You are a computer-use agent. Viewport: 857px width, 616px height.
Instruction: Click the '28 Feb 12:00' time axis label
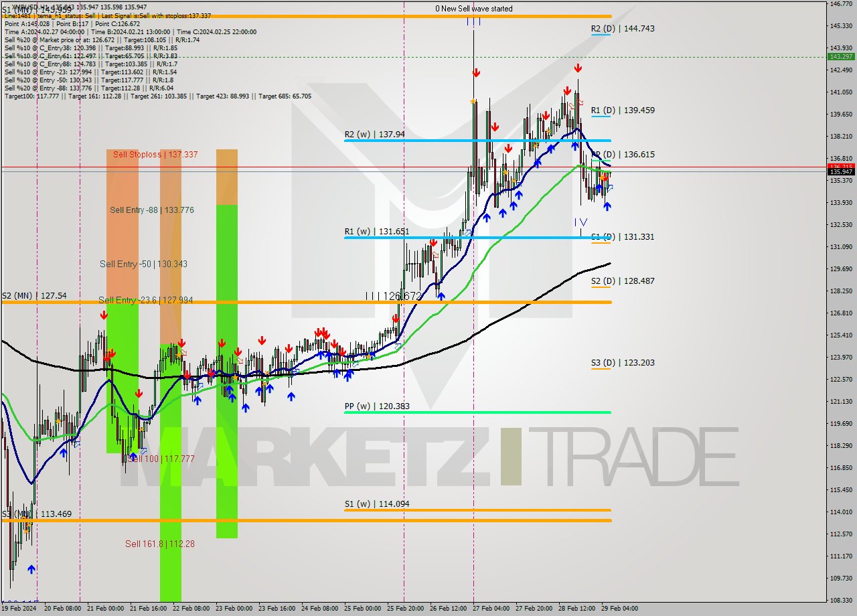(578, 609)
